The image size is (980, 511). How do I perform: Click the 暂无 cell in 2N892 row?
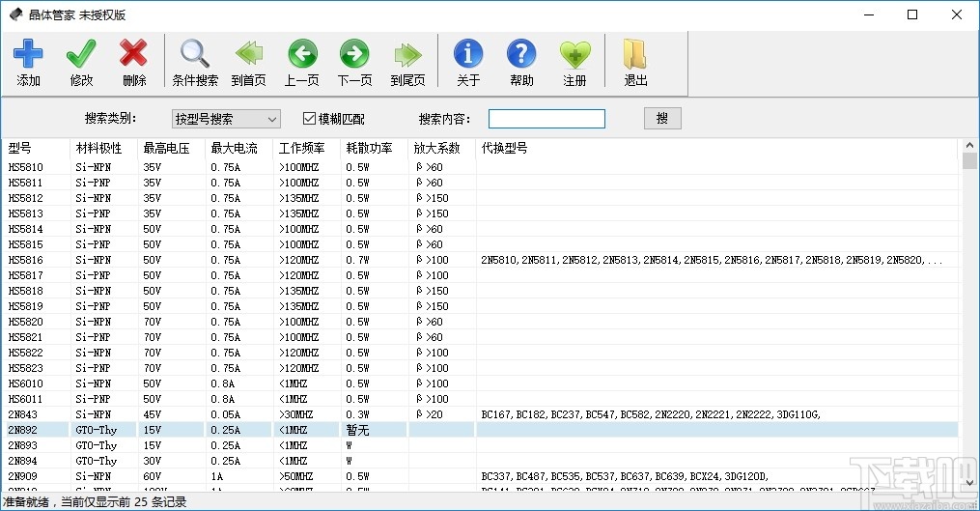357,430
